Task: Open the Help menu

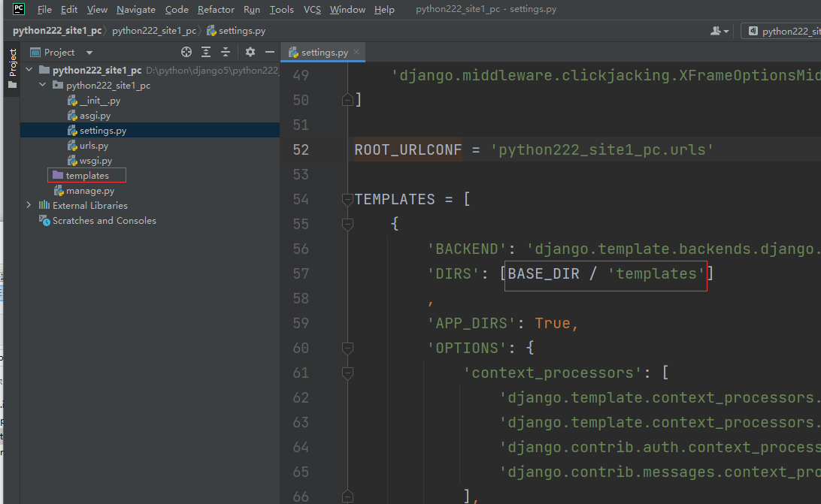Action: click(x=384, y=10)
